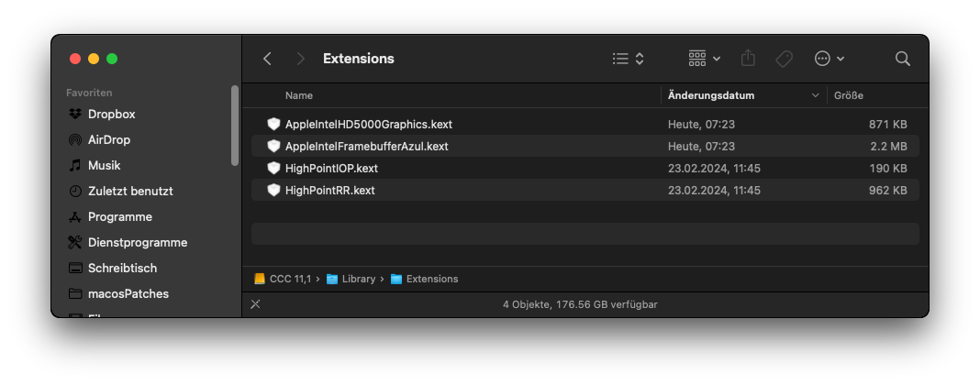Click the sidebar scrollbar
Image resolution: width=980 pixels, height=385 pixels.
(x=234, y=126)
